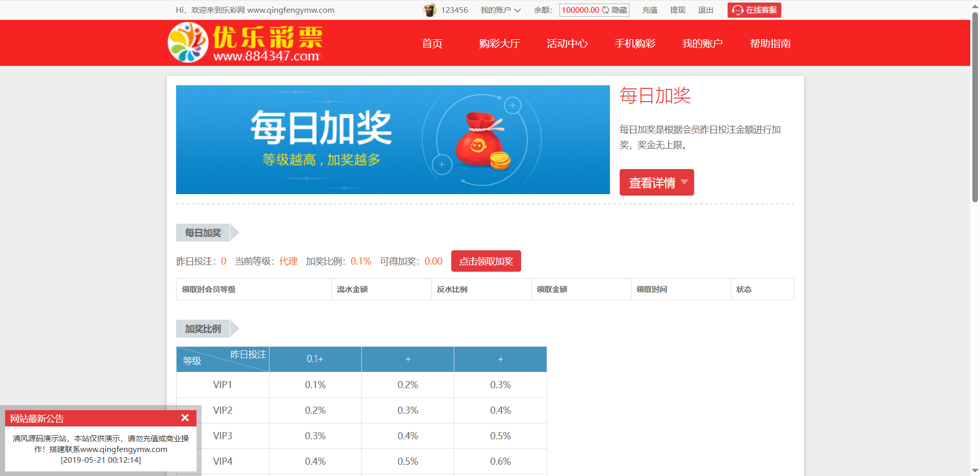Go to 首页 in the red navigation bar
Screen dimensions: 980x476
(x=432, y=43)
